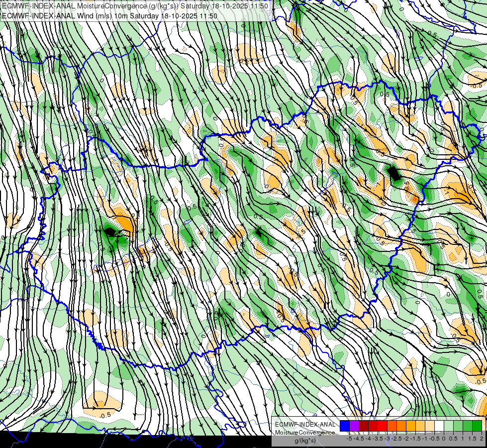Click the -5 tick label in legend
This screenshot has height=448, width=487.
(x=349, y=439)
